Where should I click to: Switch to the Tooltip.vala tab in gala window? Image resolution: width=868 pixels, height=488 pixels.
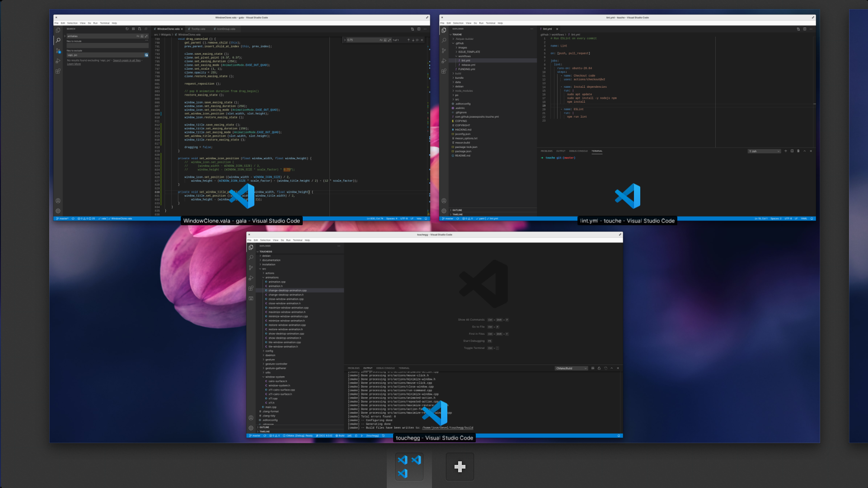tap(198, 29)
